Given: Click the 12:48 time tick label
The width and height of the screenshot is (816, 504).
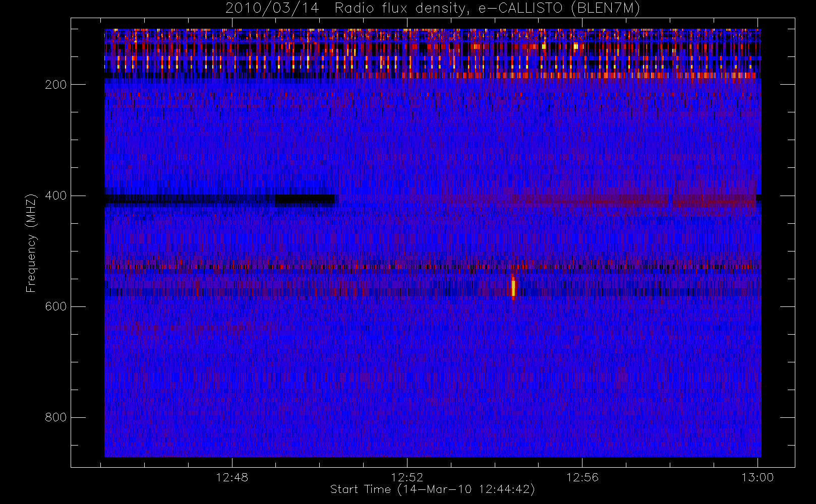Looking at the screenshot, I should click(232, 477).
